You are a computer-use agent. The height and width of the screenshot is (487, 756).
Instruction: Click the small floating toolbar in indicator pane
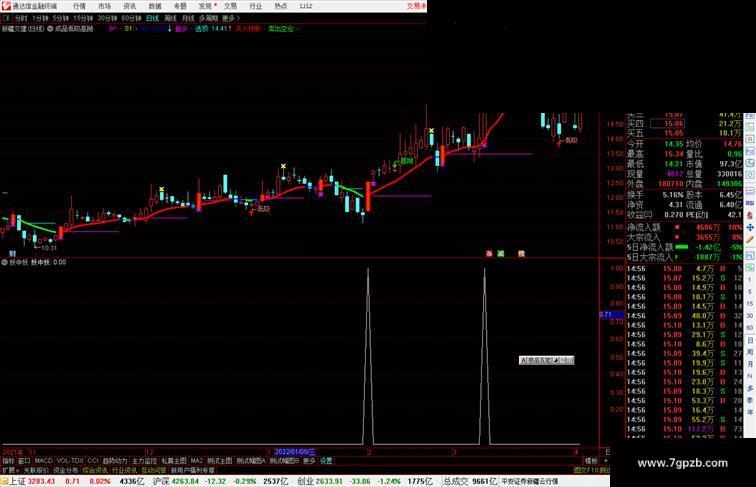(x=546, y=360)
